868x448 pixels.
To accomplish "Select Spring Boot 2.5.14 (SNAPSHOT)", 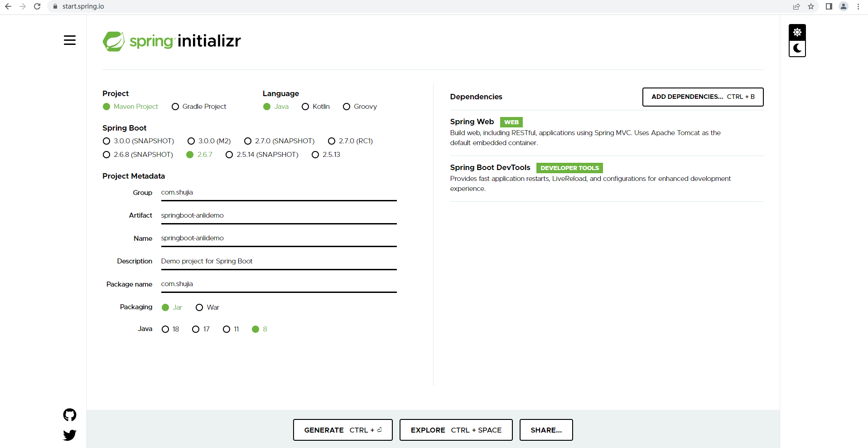I will [262, 155].
